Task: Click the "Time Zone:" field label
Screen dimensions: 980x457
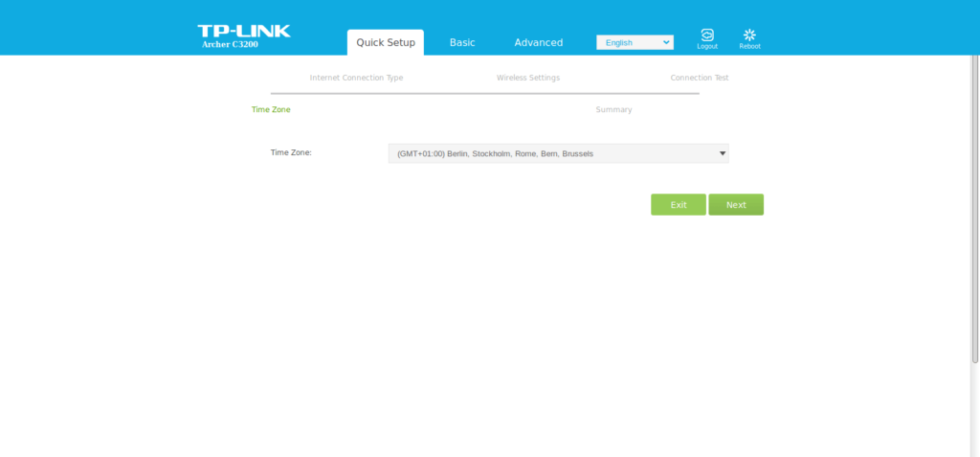Action: coord(291,152)
